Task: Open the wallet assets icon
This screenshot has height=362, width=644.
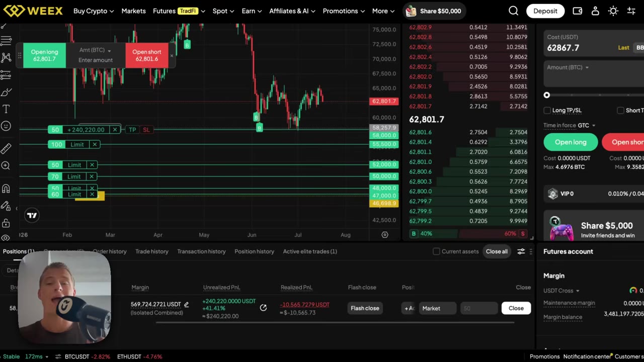Action: click(578, 11)
